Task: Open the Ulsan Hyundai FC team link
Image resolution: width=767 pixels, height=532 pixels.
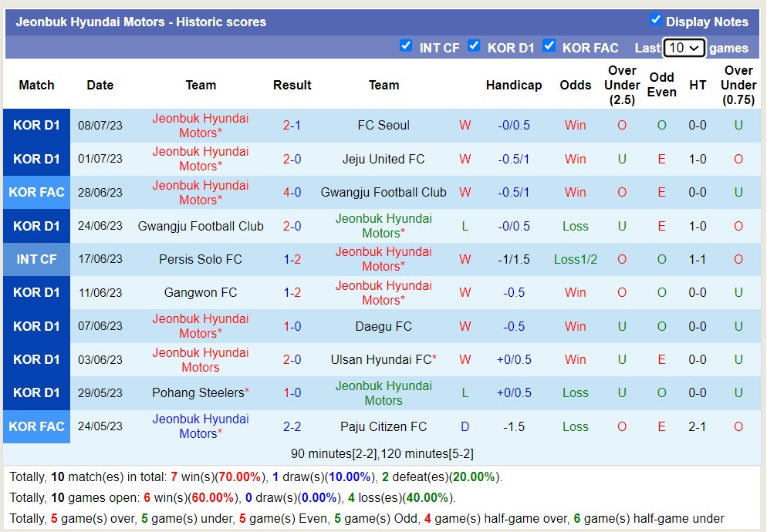Action: 382,359
